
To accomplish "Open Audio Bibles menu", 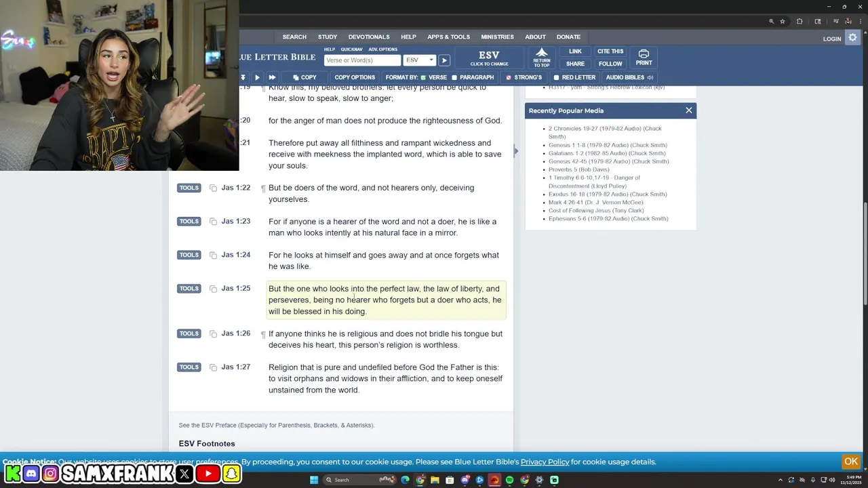I will click(x=629, y=77).
